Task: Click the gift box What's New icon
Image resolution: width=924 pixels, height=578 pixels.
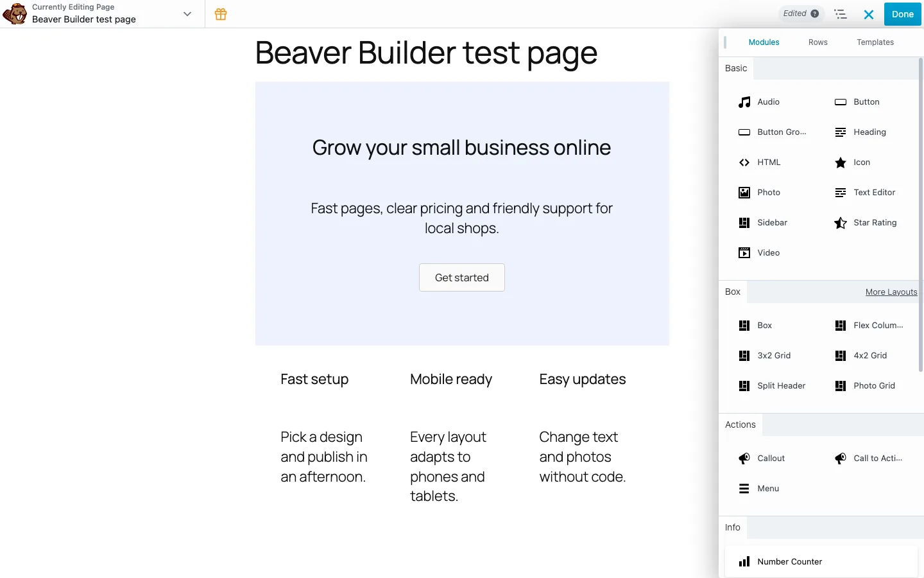Action: [x=221, y=14]
